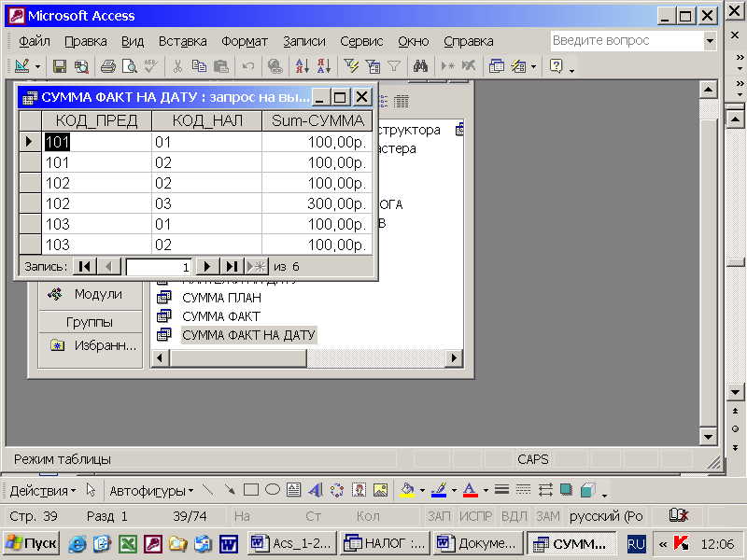
Task: Open the Формат menu
Action: tap(245, 41)
